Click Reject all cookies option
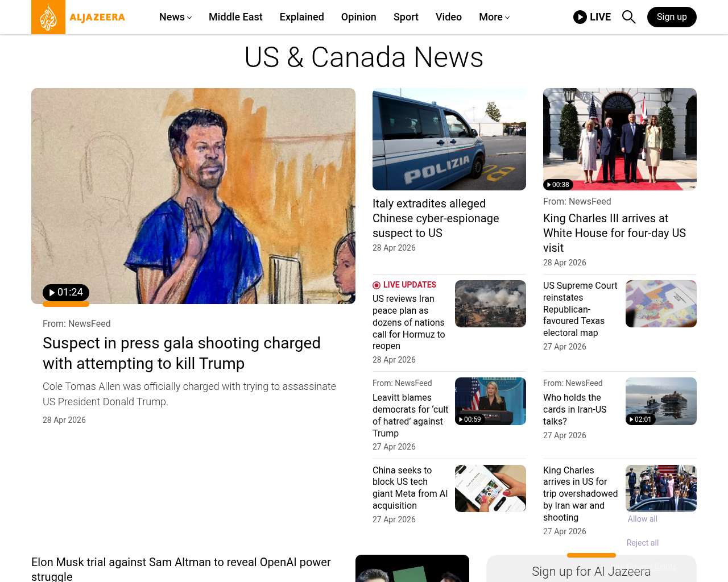 642,543
